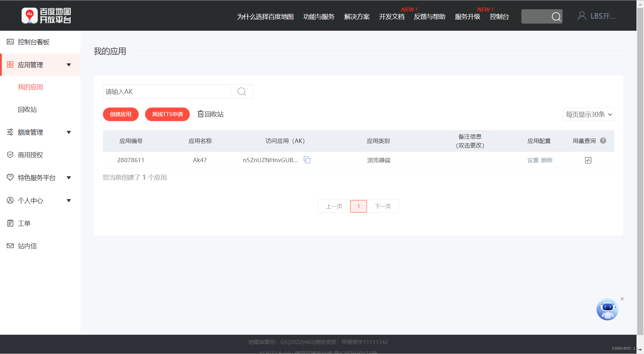The width and height of the screenshot is (644, 354).
Task: Click 设置 for app Ak47
Action: tap(533, 160)
